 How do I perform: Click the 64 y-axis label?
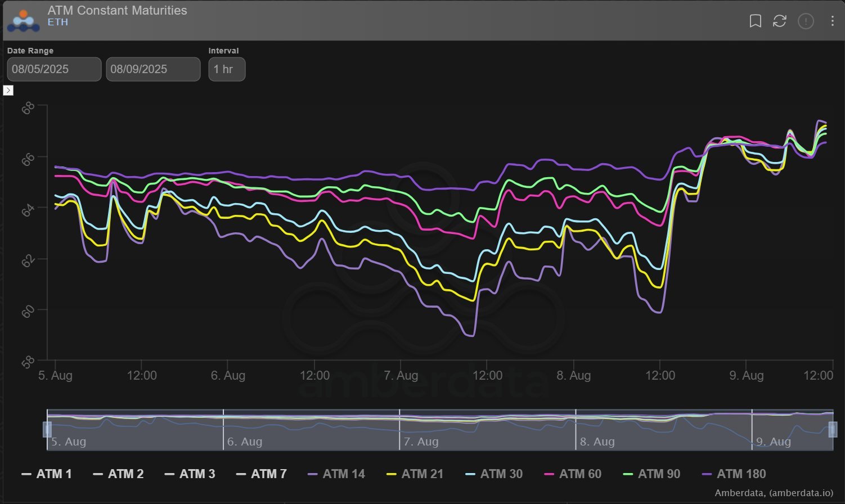click(x=28, y=209)
